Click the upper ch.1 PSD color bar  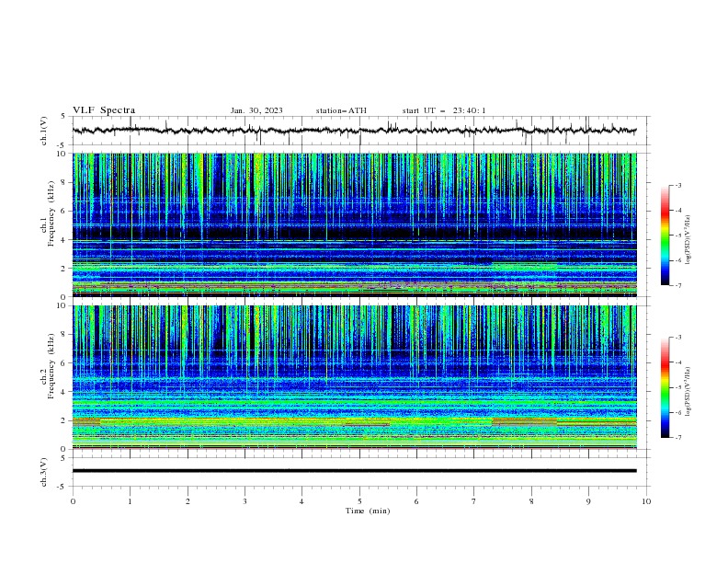pyautogui.click(x=665, y=236)
